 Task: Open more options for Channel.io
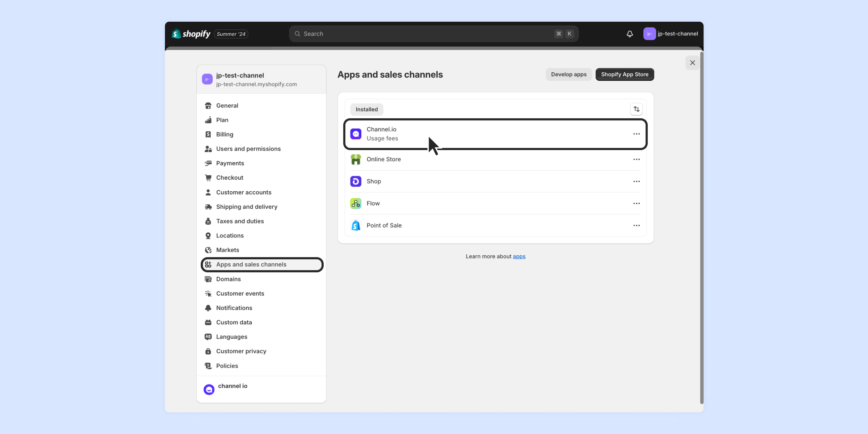click(637, 134)
